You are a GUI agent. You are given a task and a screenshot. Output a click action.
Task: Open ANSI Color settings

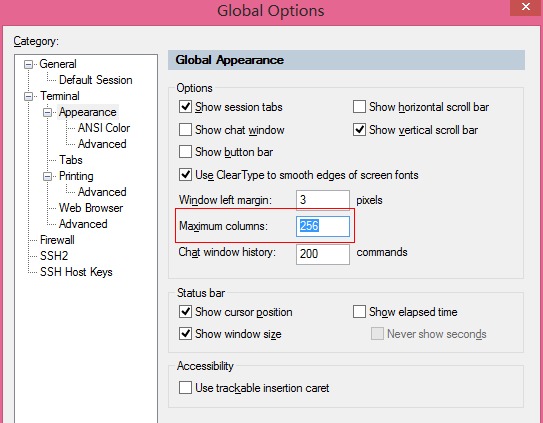(104, 128)
